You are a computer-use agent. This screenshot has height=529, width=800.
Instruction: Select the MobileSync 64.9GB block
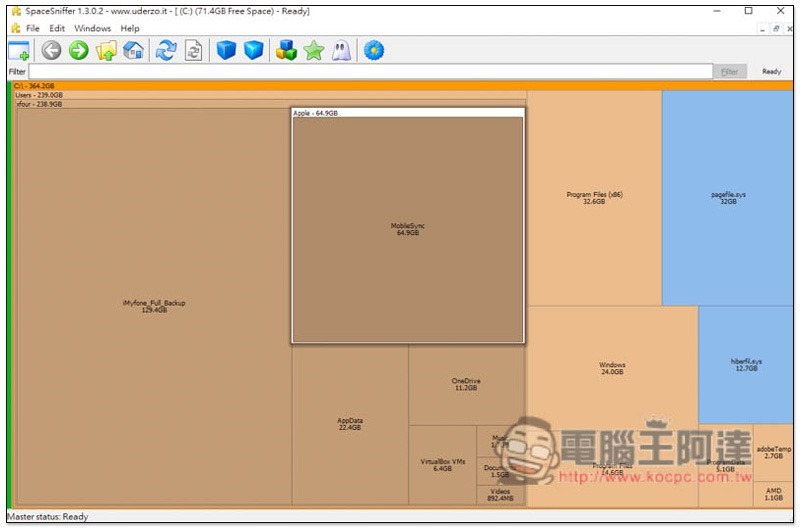(408, 229)
